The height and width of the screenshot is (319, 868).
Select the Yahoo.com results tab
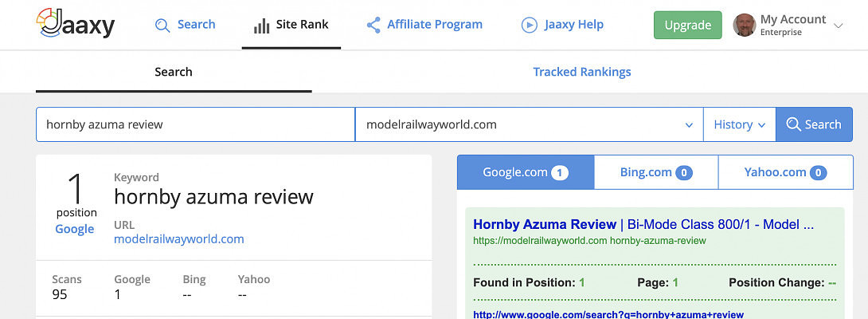[784, 172]
